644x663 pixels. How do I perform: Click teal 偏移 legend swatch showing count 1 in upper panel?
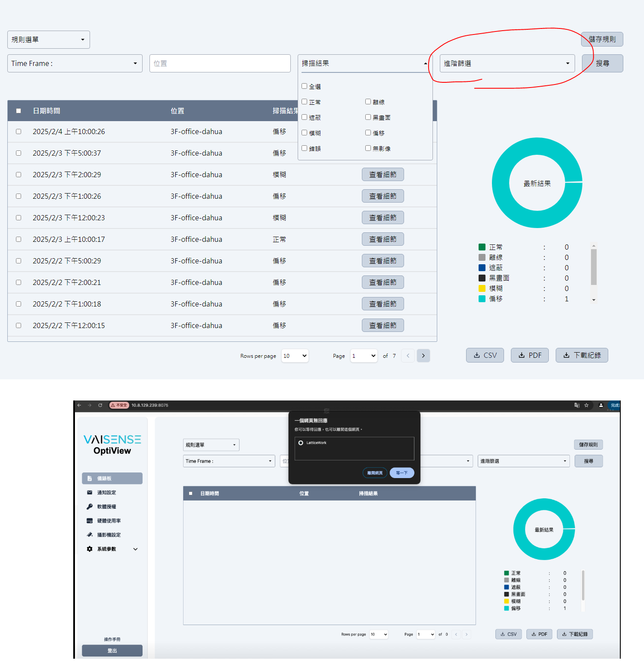pos(482,299)
